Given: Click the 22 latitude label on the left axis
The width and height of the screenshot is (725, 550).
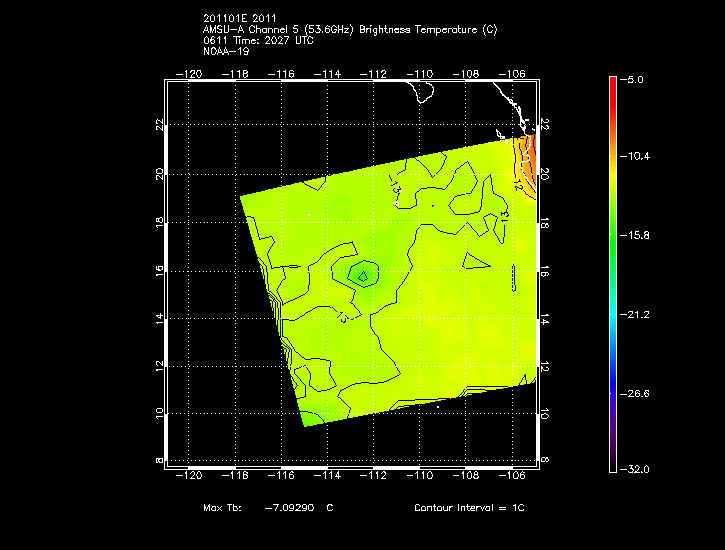Looking at the screenshot, I should click(x=160, y=125).
